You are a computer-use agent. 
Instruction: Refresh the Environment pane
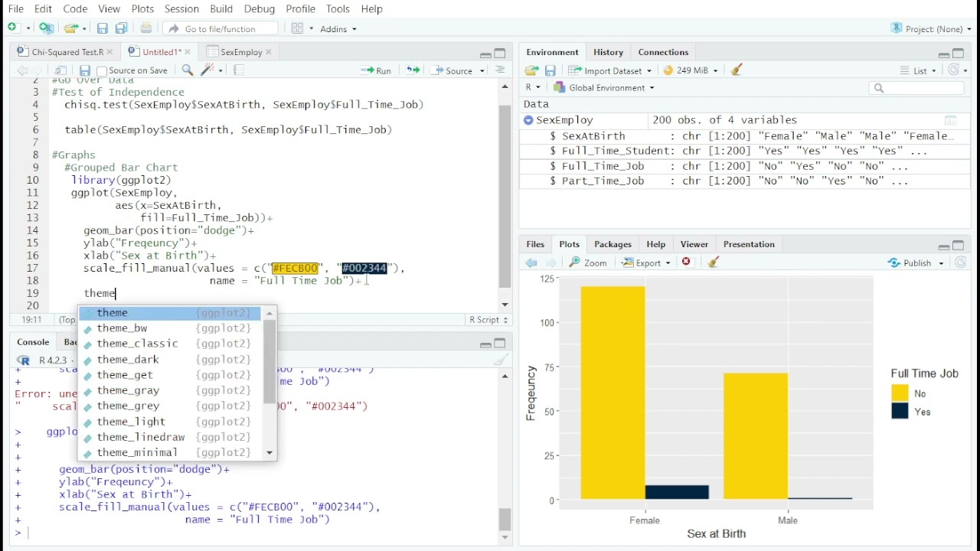coord(954,70)
